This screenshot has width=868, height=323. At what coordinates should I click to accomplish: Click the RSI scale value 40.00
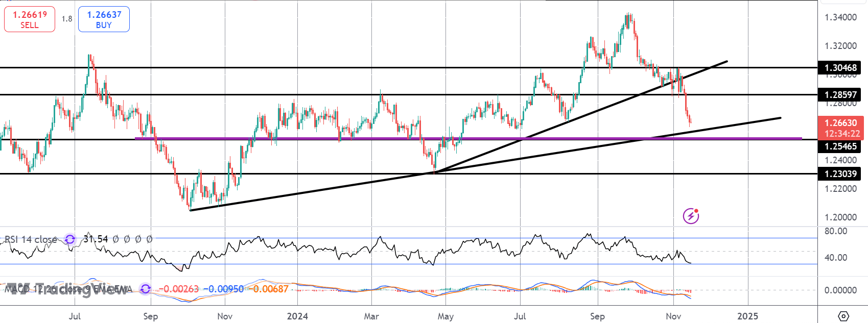click(836, 258)
